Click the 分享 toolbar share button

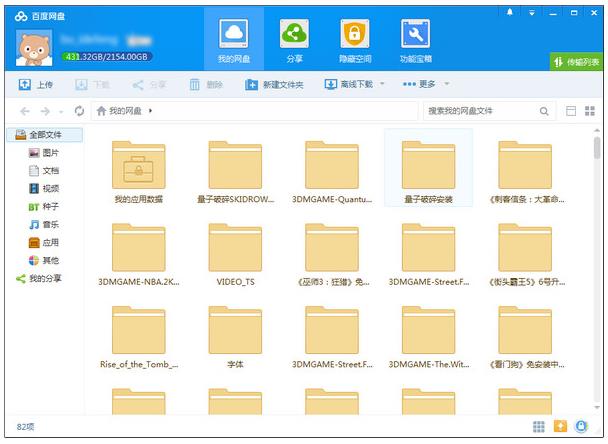coord(149,85)
